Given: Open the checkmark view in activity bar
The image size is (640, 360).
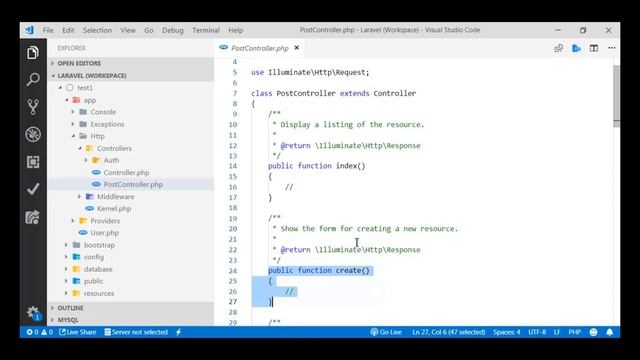Looking at the screenshot, I should click(33, 189).
